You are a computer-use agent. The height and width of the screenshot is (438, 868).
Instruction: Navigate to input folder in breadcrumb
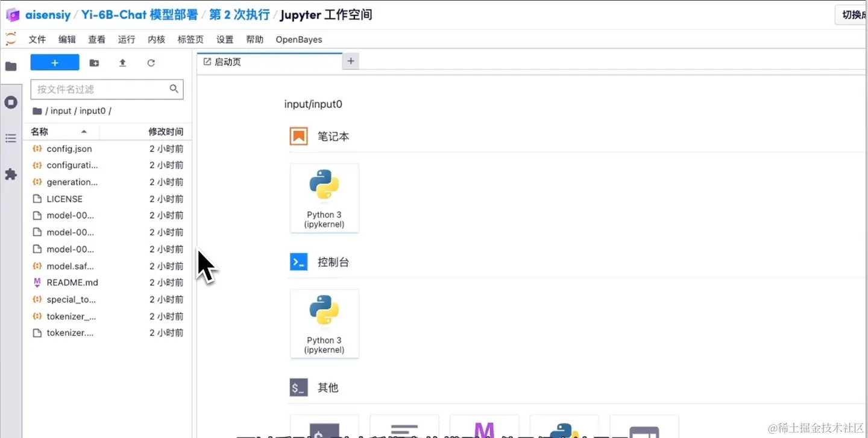point(61,111)
